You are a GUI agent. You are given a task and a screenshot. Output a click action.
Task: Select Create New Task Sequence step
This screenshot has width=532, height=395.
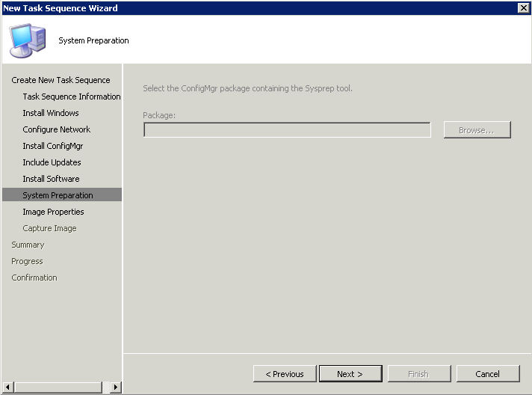point(61,80)
